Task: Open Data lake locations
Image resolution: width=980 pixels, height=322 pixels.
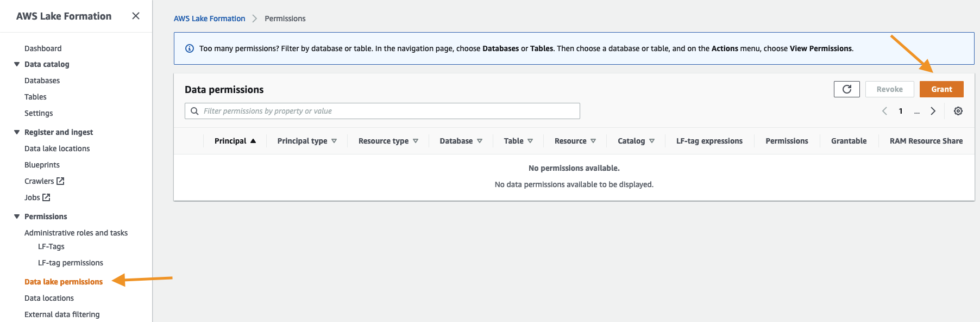Action: click(57, 148)
